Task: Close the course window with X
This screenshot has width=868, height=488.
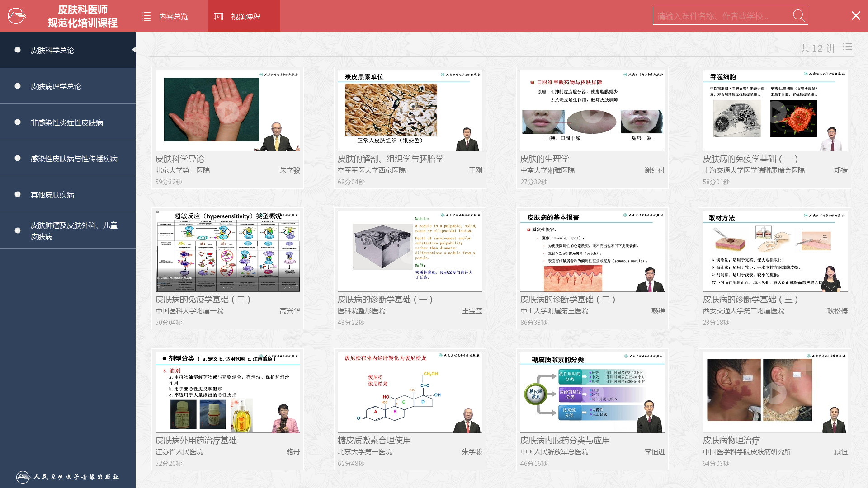Action: 856,16
